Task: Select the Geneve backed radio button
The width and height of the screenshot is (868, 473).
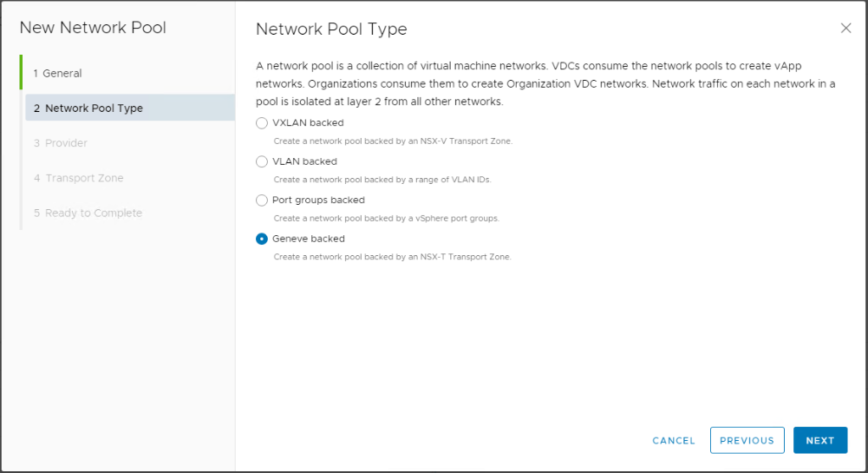Action: coord(262,239)
